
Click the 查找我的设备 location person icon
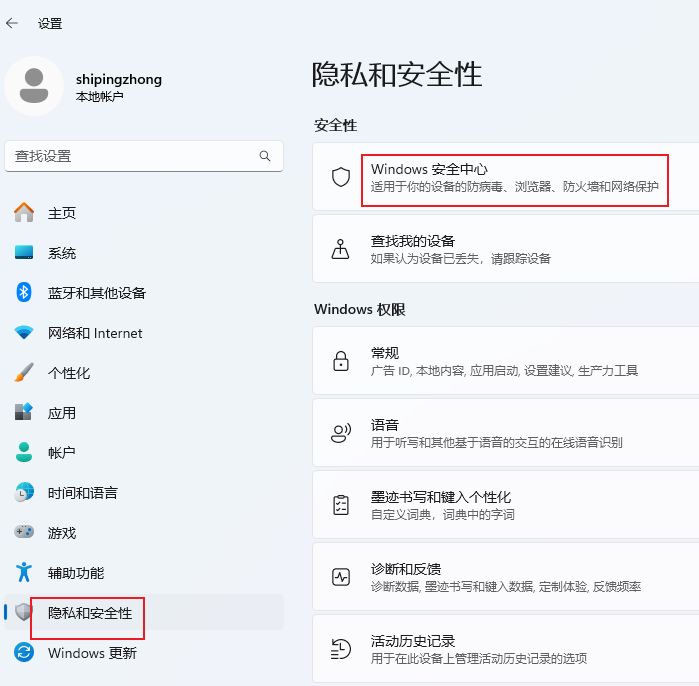tap(341, 249)
